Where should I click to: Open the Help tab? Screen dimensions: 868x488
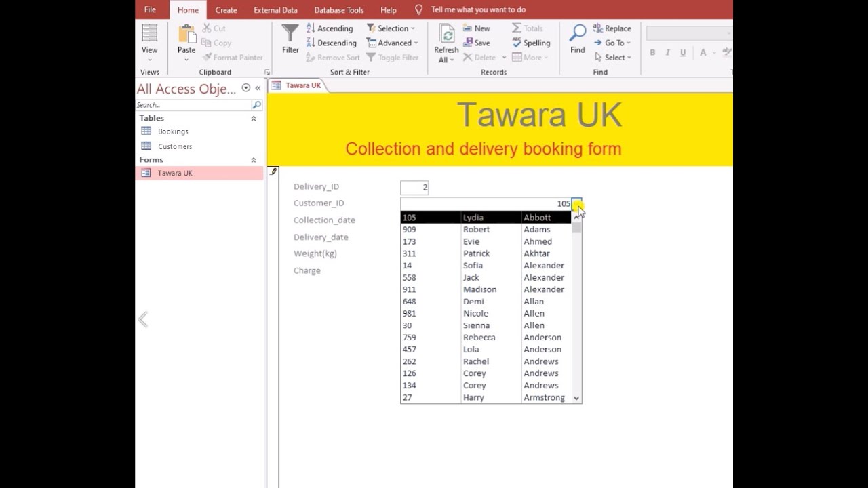pos(389,10)
